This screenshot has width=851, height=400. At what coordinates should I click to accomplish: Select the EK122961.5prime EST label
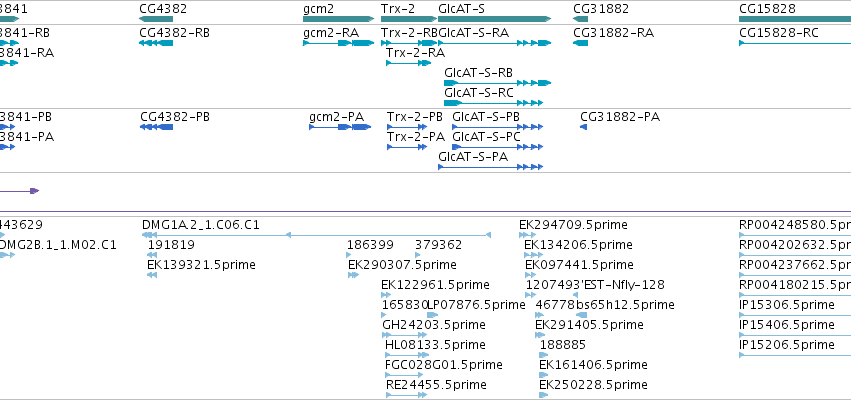pyautogui.click(x=435, y=285)
